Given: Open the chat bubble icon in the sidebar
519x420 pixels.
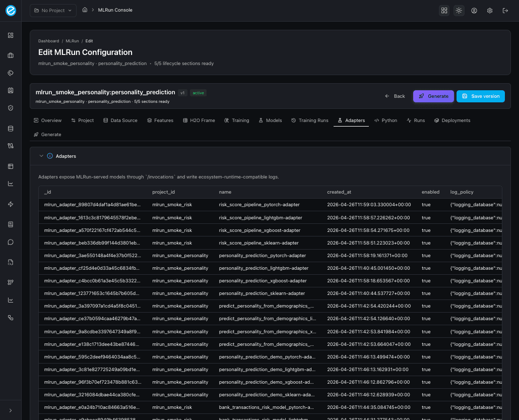Looking at the screenshot, I should point(10,242).
